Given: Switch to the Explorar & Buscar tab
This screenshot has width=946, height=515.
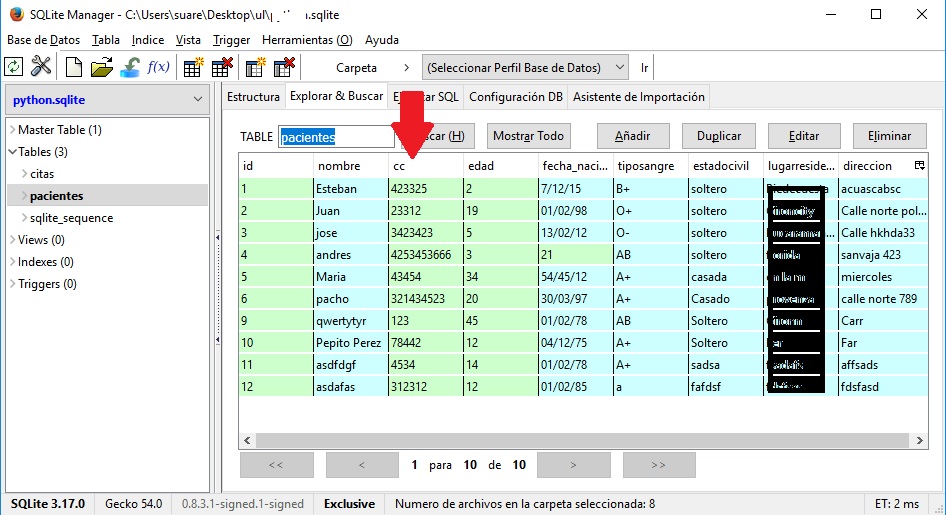Looking at the screenshot, I should pyautogui.click(x=337, y=96).
